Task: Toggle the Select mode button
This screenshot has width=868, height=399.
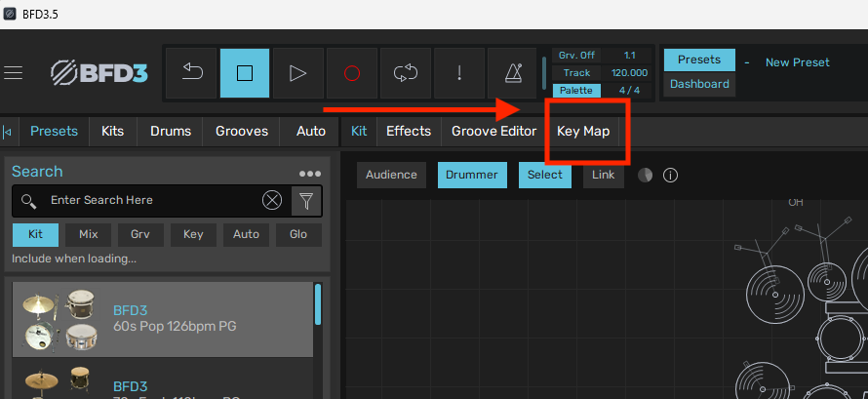Action: 545,175
